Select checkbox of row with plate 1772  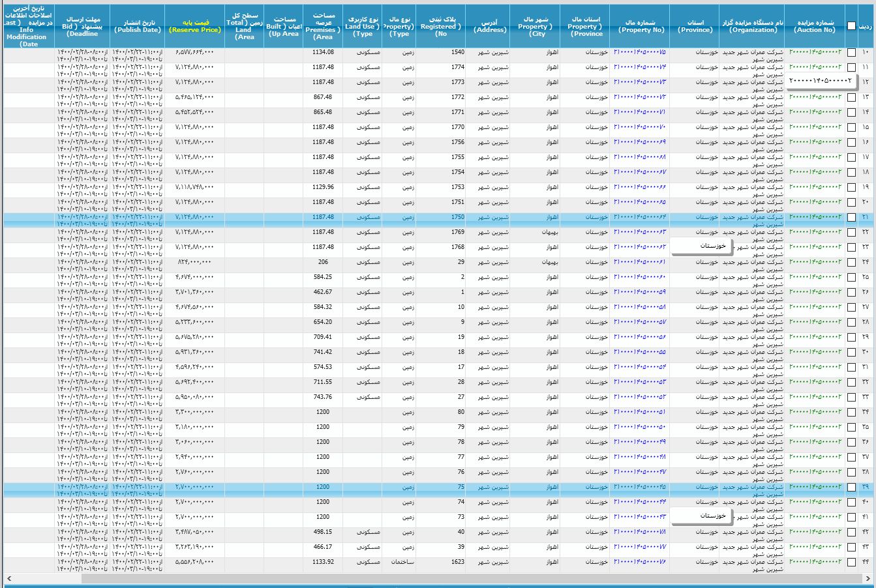tap(851, 97)
